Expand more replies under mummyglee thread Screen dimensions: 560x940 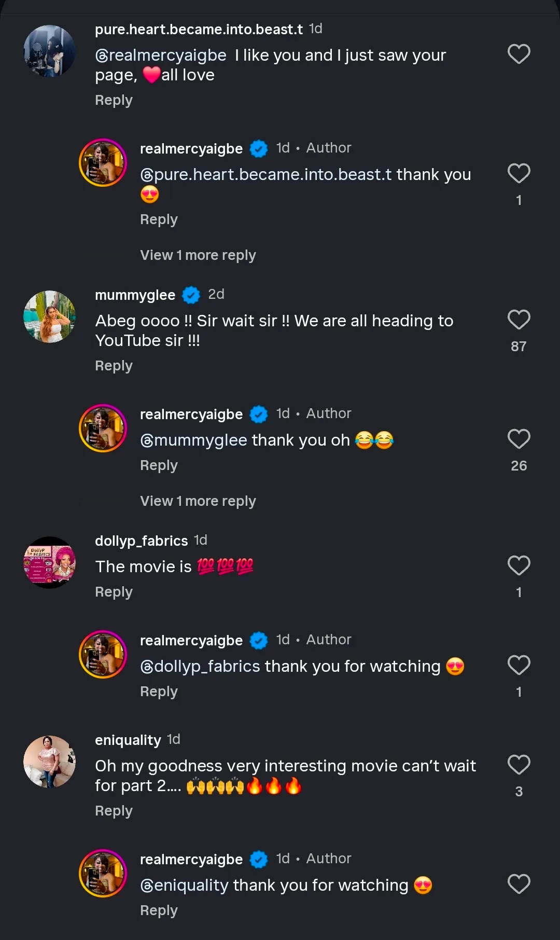pyautogui.click(x=198, y=501)
